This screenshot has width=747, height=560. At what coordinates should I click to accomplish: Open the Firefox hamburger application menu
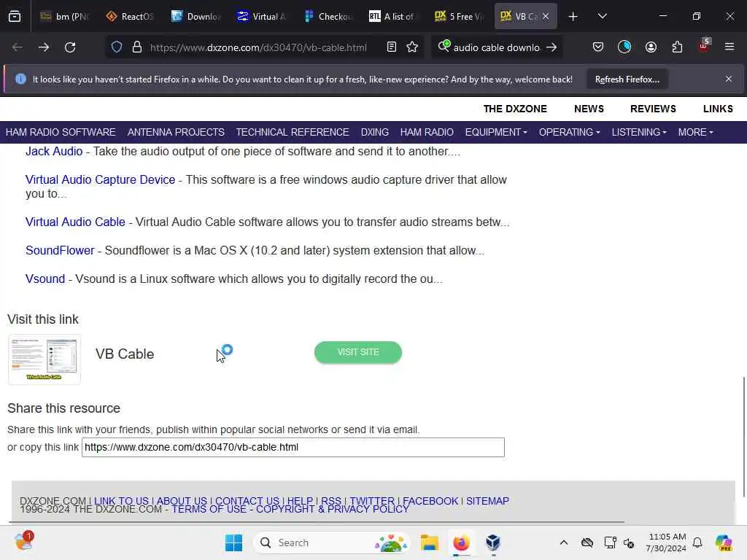(x=729, y=47)
